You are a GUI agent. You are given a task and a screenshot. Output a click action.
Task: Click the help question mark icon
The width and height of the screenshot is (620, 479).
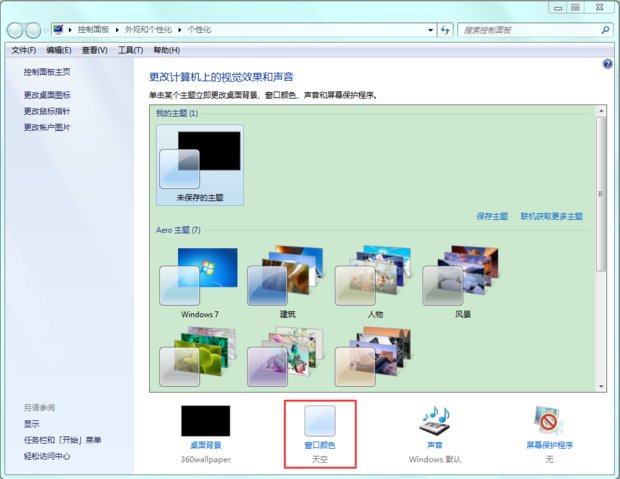click(607, 64)
